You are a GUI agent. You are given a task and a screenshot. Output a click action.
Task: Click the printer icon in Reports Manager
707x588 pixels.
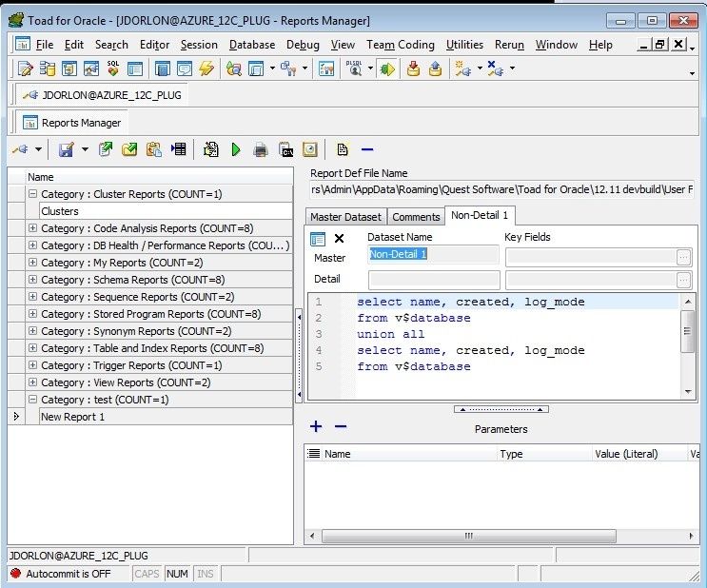point(261,149)
